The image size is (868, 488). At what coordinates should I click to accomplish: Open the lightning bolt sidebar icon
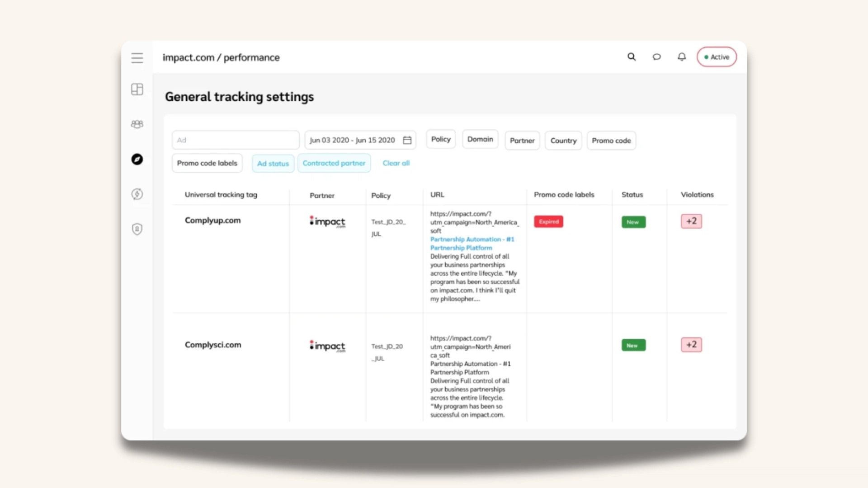137,194
